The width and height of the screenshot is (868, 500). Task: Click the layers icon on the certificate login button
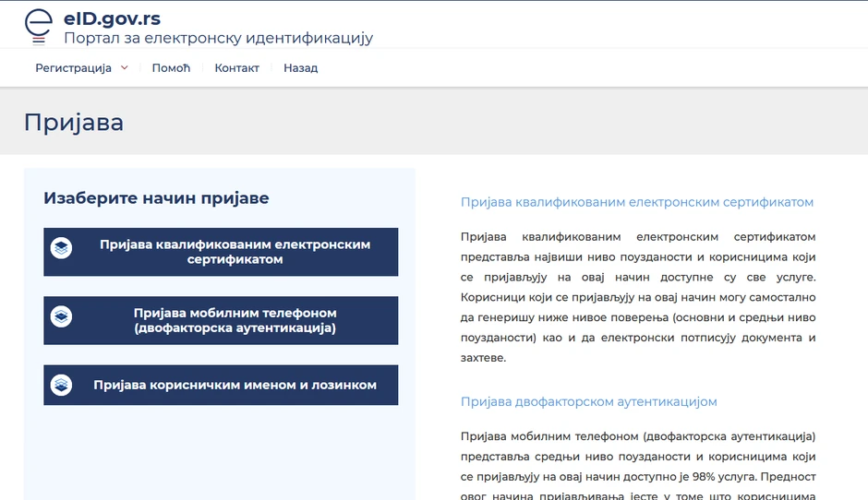point(61,248)
